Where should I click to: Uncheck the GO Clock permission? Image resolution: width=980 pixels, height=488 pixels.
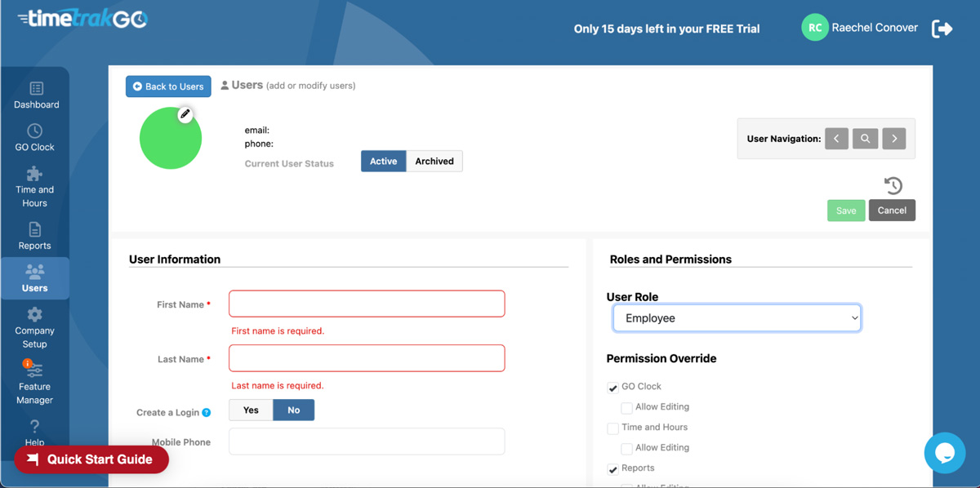(x=612, y=386)
